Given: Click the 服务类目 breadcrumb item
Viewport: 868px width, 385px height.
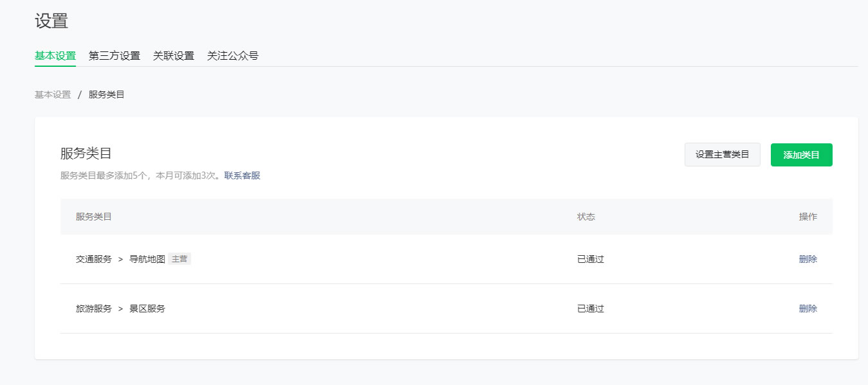Looking at the screenshot, I should click(x=107, y=94).
